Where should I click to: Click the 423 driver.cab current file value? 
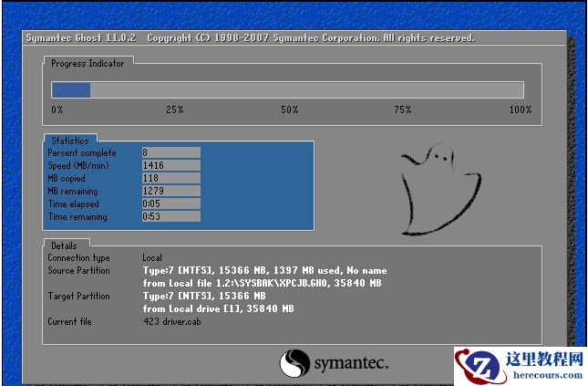[x=172, y=321]
